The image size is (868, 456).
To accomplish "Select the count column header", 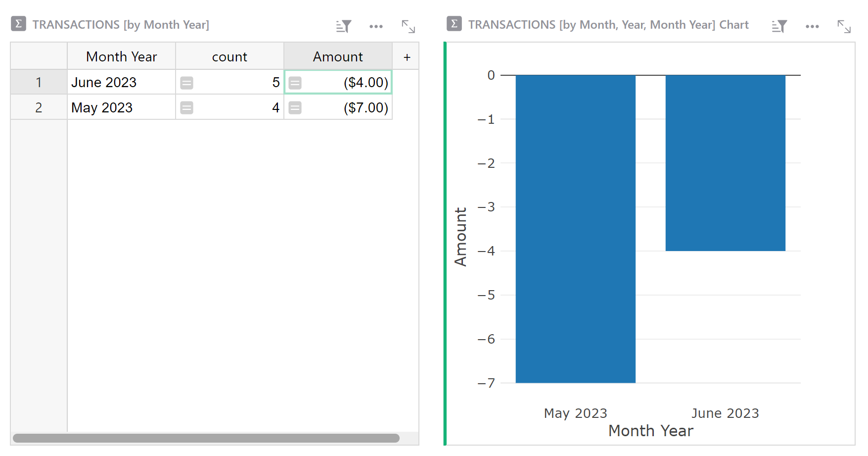I will pyautogui.click(x=229, y=56).
